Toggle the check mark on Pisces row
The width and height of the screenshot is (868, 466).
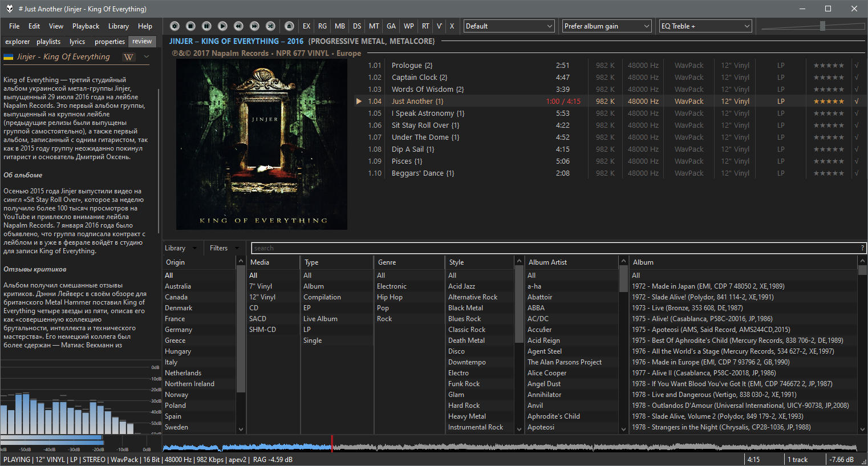click(857, 161)
